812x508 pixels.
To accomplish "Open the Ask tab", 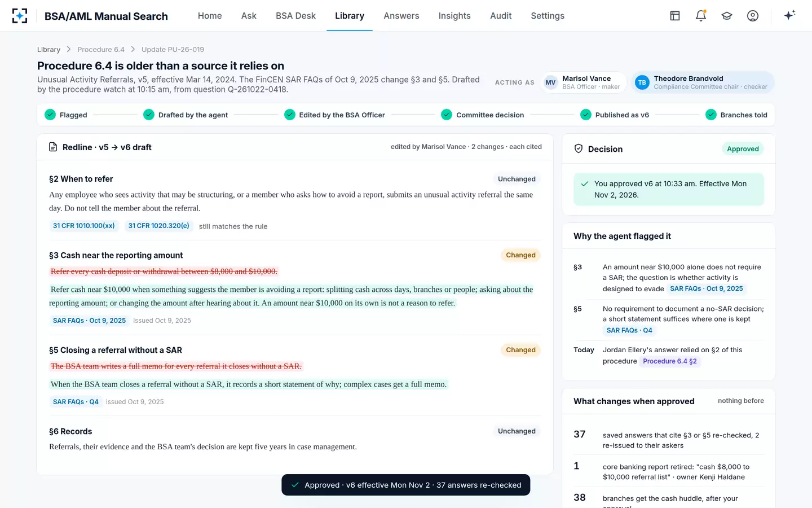I will pos(249,16).
